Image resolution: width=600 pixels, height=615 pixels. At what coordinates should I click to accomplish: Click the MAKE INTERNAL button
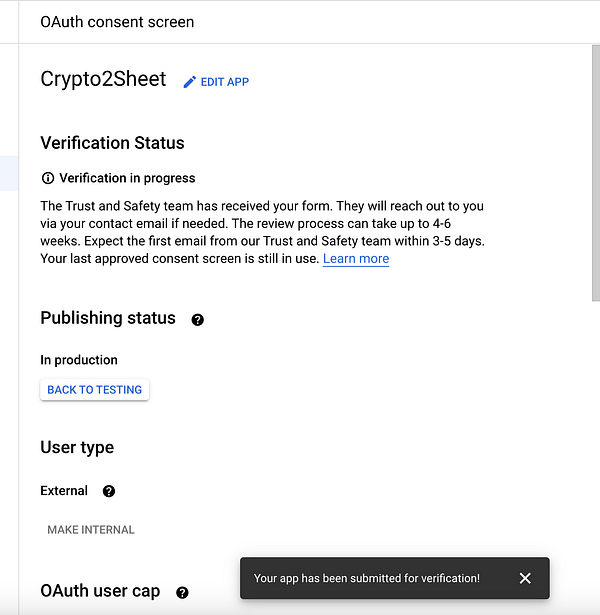pos(91,530)
